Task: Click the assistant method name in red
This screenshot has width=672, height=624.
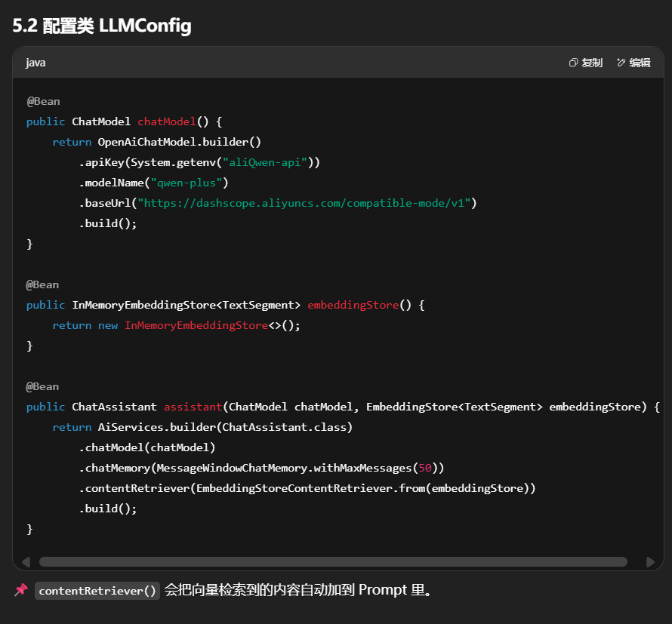Action: tap(193, 407)
